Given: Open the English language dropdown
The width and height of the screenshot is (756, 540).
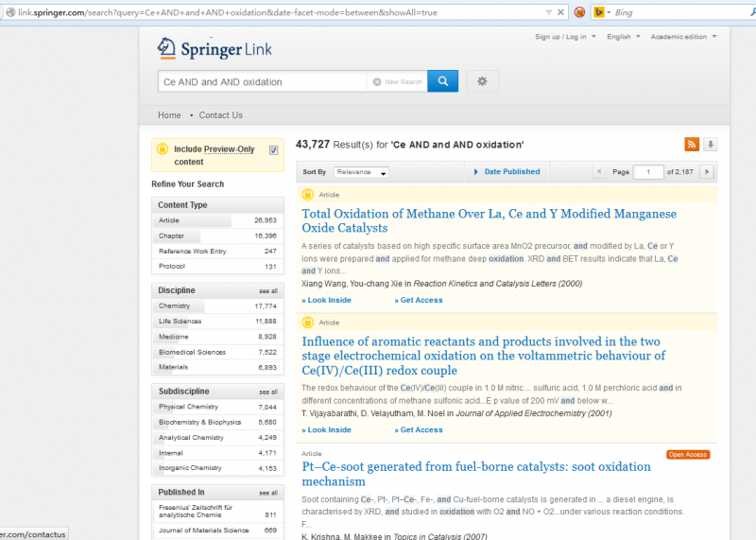Looking at the screenshot, I should pyautogui.click(x=624, y=37).
